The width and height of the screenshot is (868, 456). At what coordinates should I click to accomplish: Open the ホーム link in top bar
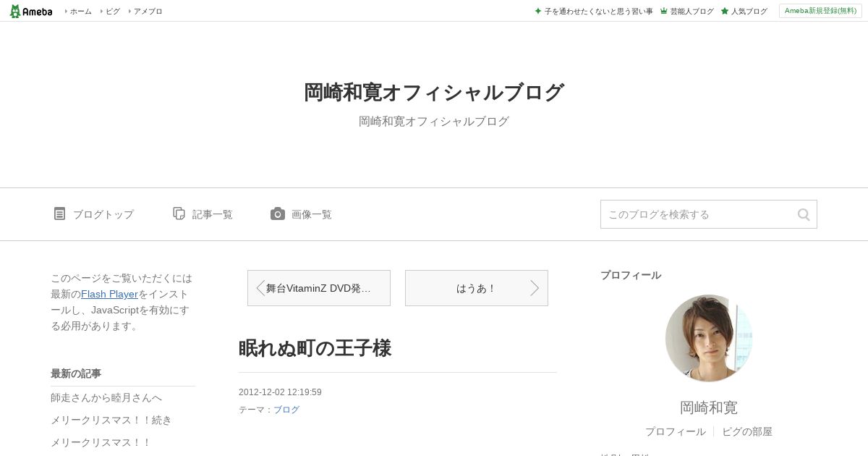[80, 12]
